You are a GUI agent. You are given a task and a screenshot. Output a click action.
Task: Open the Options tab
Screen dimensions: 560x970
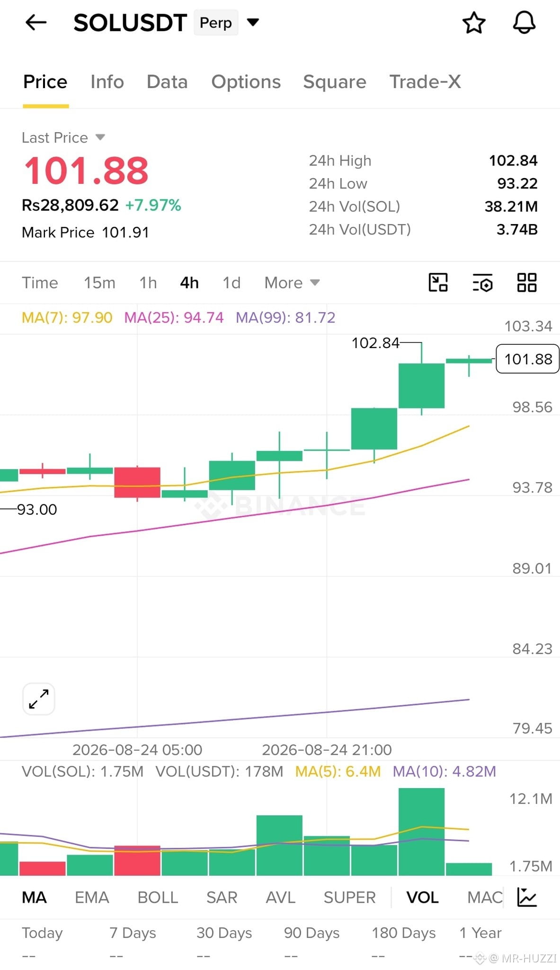click(x=246, y=82)
